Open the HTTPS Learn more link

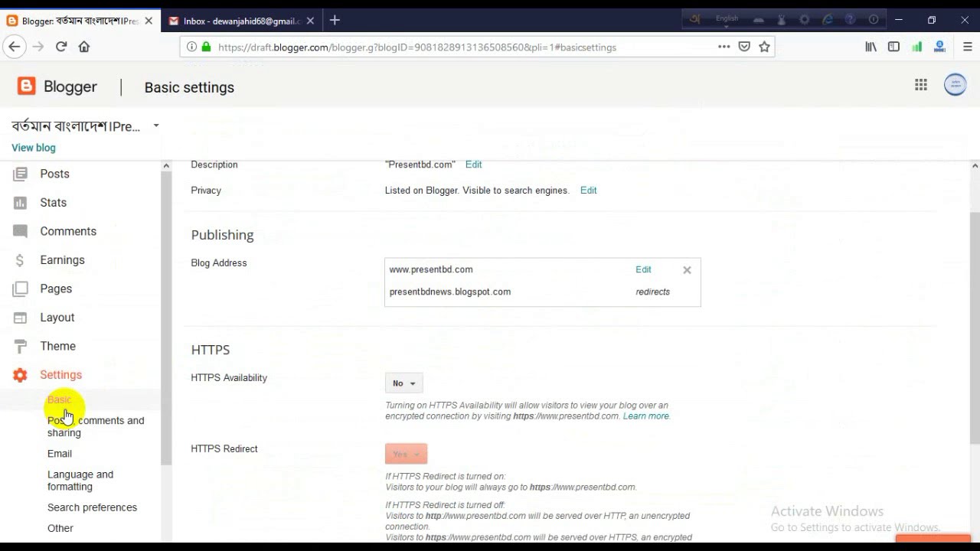(x=646, y=416)
